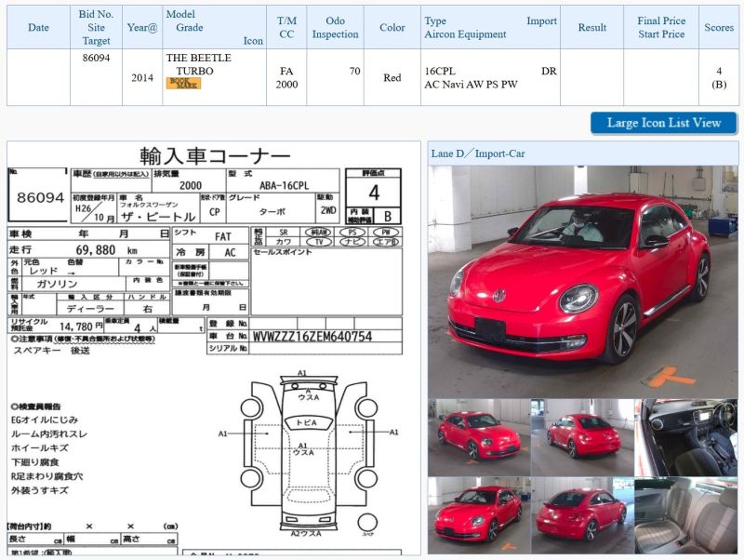Click the Type Aircon Equipment header
This screenshot has width=744, height=560.
tap(490, 28)
